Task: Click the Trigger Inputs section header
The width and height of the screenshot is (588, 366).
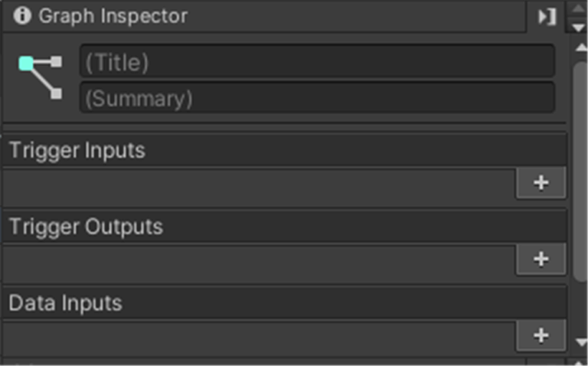Action: click(x=284, y=150)
